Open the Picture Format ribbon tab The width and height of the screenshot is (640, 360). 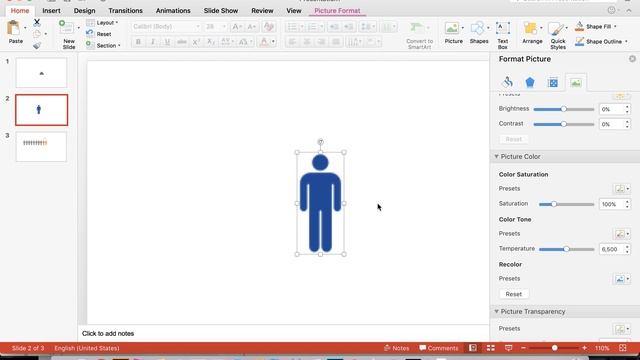point(337,11)
